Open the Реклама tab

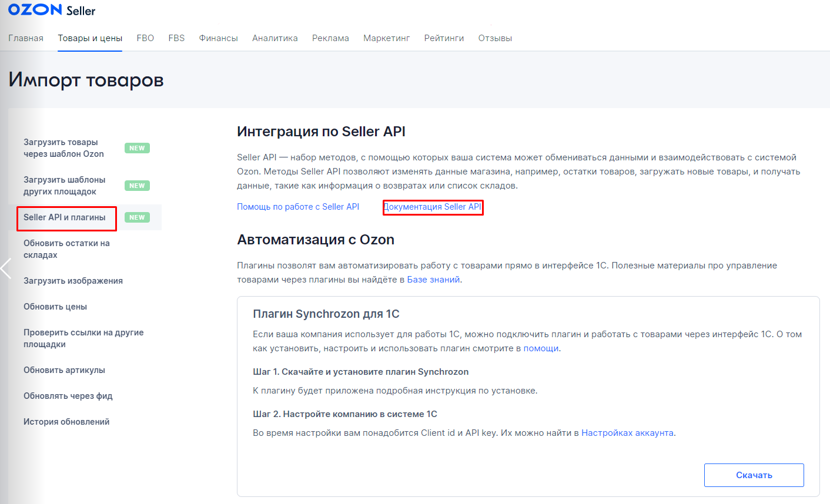330,38
